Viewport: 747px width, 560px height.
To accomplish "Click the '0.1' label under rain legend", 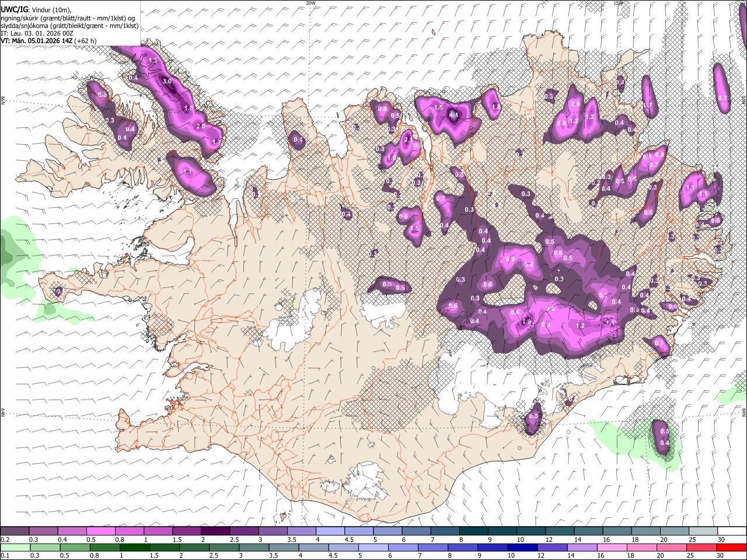I will click(x=4, y=556).
